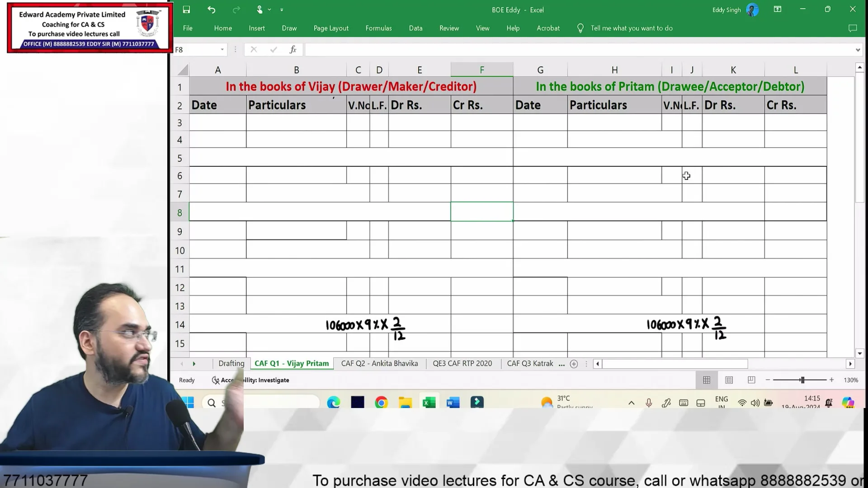Click the Insert Function fx icon

click(x=293, y=50)
